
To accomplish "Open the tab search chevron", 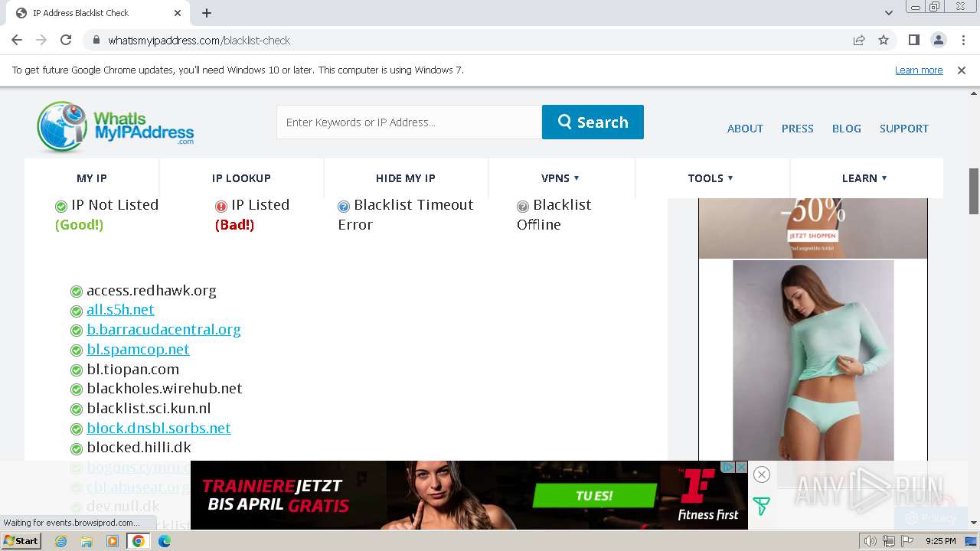I will [x=889, y=13].
